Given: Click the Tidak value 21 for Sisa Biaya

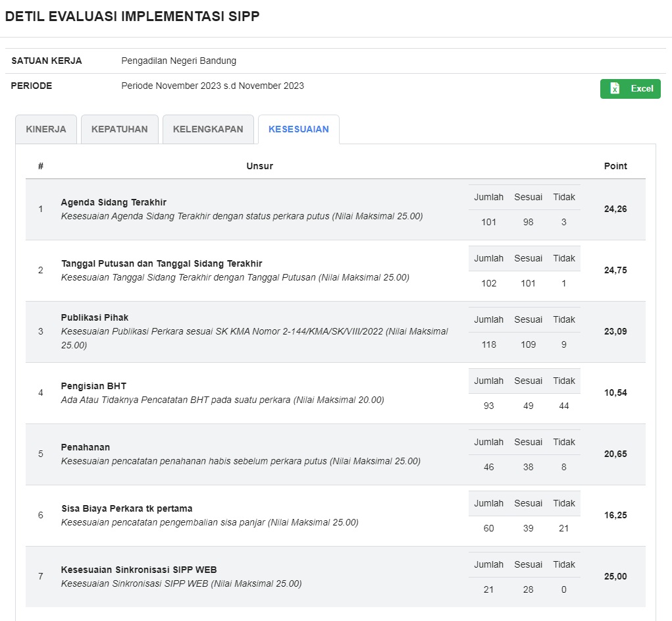Looking at the screenshot, I should (x=563, y=528).
